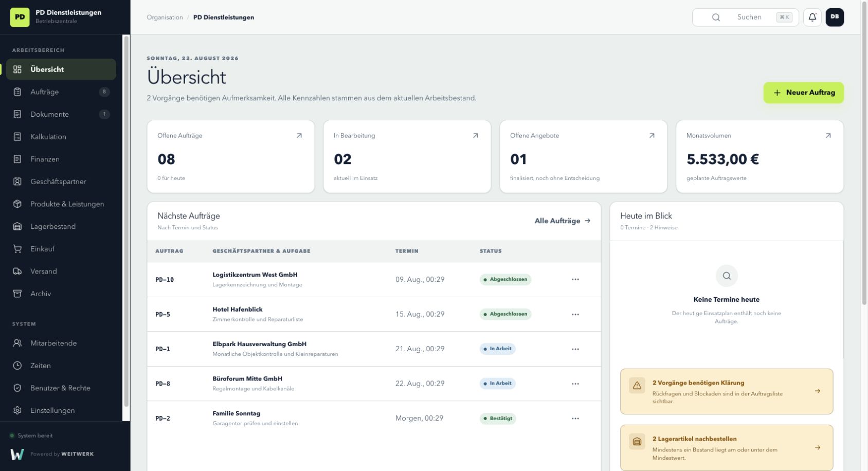The image size is (868, 471).
Task: Click the warning triangle icon in the Klärung notice
Action: [x=637, y=386]
